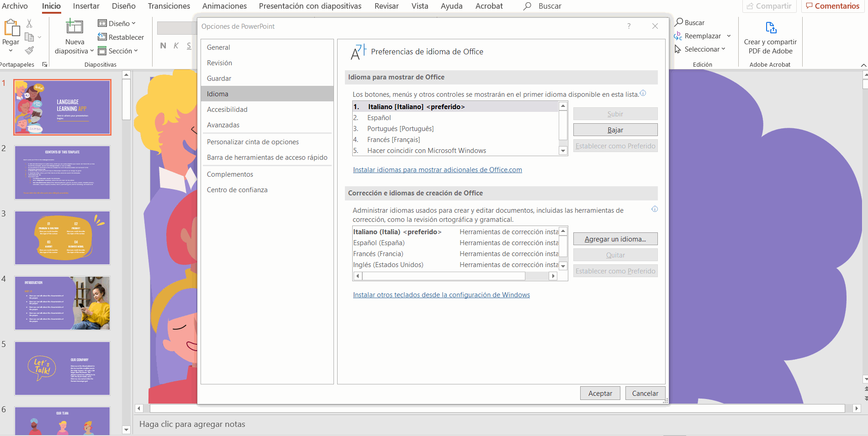Toggle Cursiva italic formatting
This screenshot has height=436, width=868.
click(176, 46)
